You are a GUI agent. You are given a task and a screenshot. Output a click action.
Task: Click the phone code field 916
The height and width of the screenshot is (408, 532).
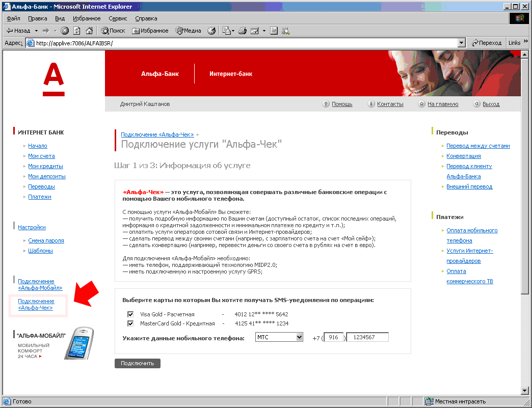point(333,337)
